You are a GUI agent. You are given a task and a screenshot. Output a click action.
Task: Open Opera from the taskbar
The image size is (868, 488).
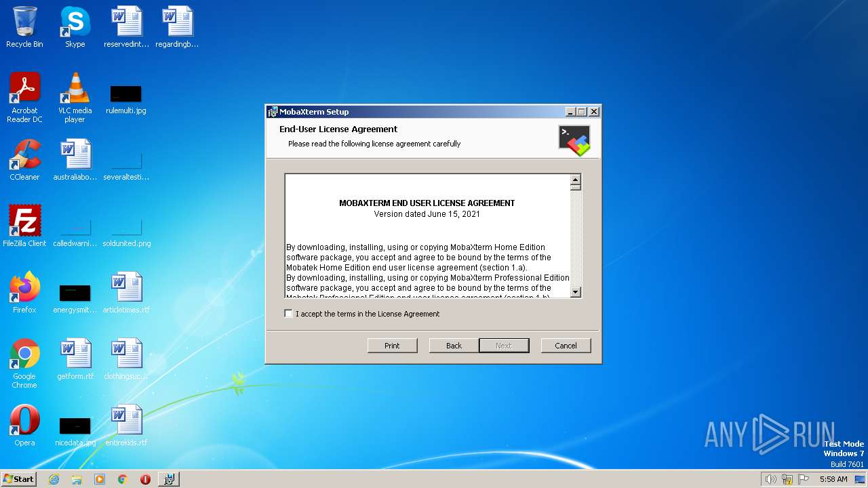tap(145, 479)
